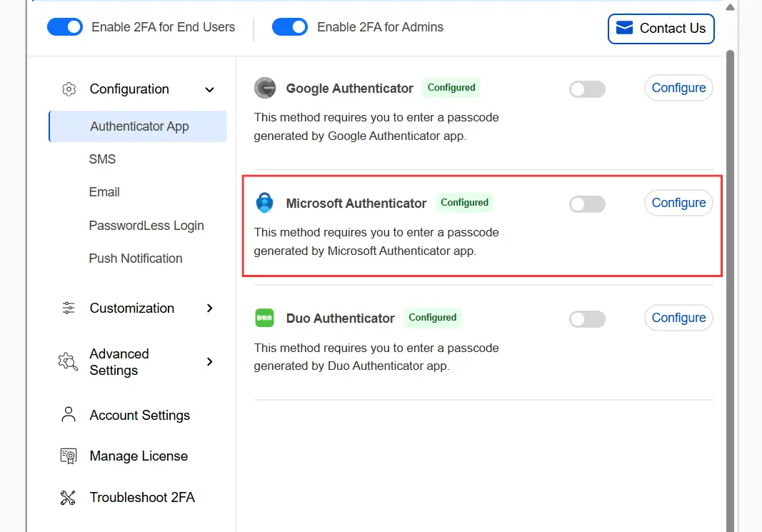Open the Push Notification item

pyautogui.click(x=136, y=258)
